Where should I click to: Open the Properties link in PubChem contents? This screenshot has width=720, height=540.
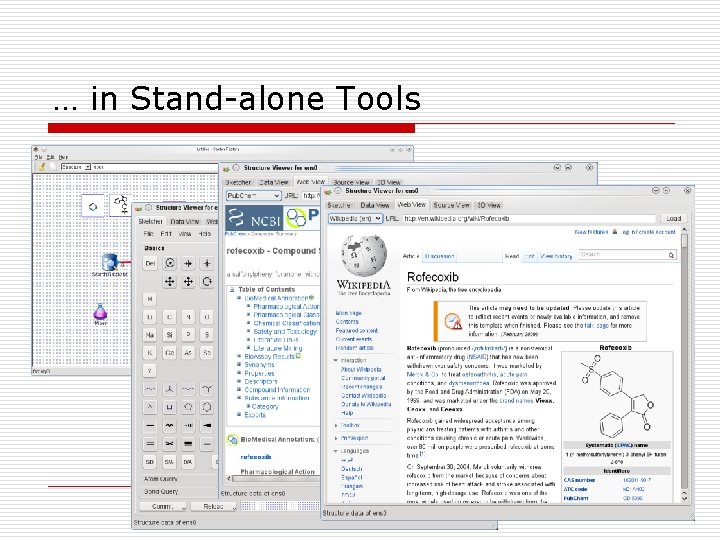click(259, 373)
